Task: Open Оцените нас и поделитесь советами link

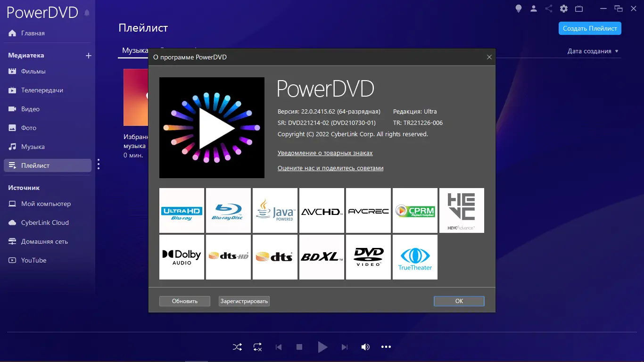Action: 330,168
